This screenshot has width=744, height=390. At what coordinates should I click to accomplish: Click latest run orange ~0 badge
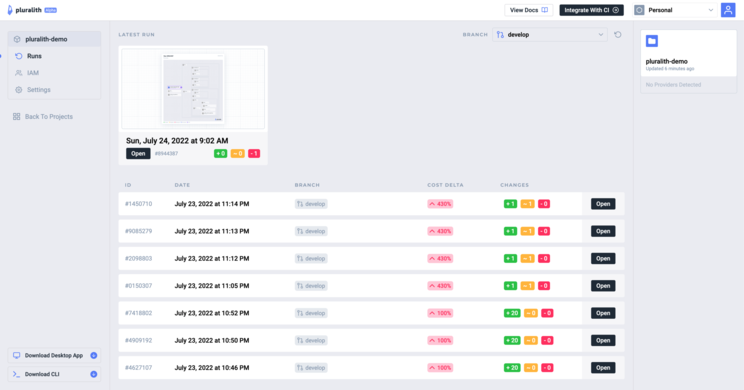click(237, 153)
